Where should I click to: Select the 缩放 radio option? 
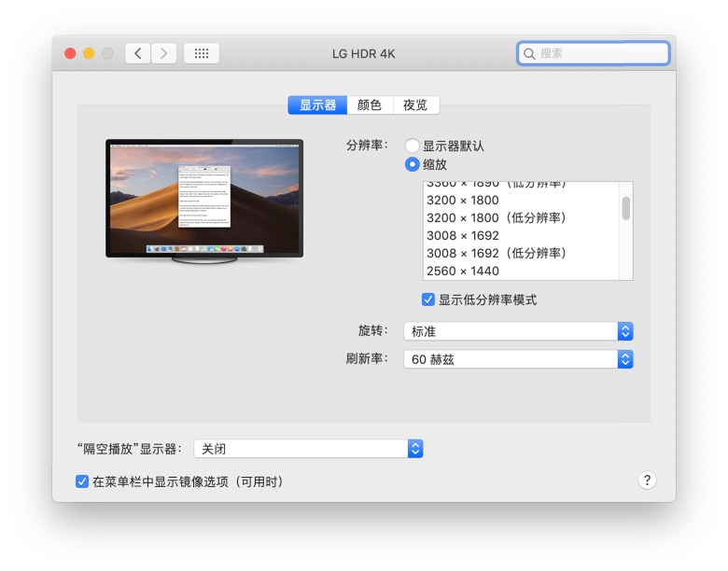412,164
